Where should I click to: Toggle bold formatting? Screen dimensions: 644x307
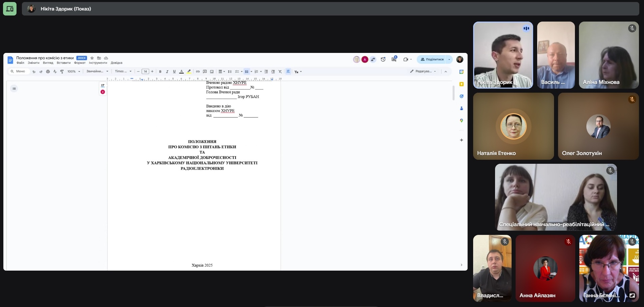coord(160,71)
